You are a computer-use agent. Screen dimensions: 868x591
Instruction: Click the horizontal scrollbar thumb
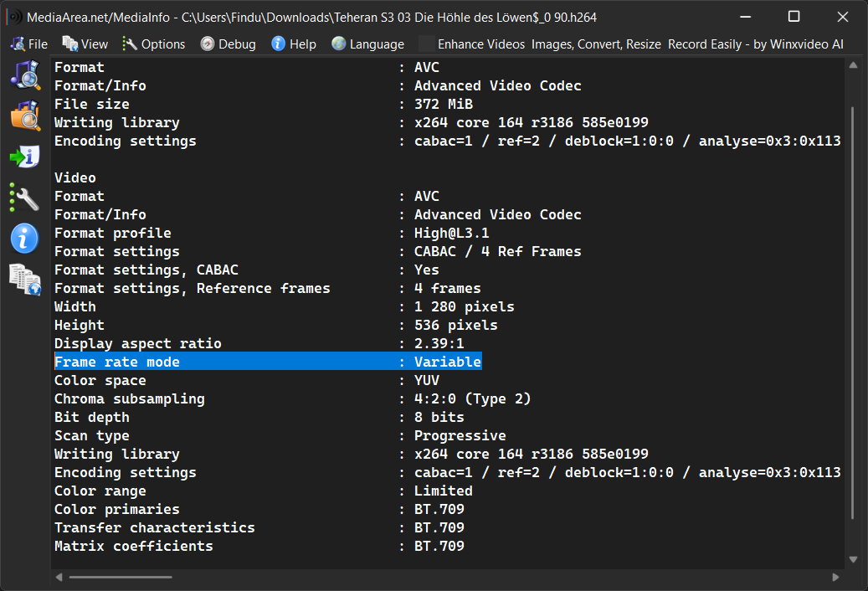120,577
